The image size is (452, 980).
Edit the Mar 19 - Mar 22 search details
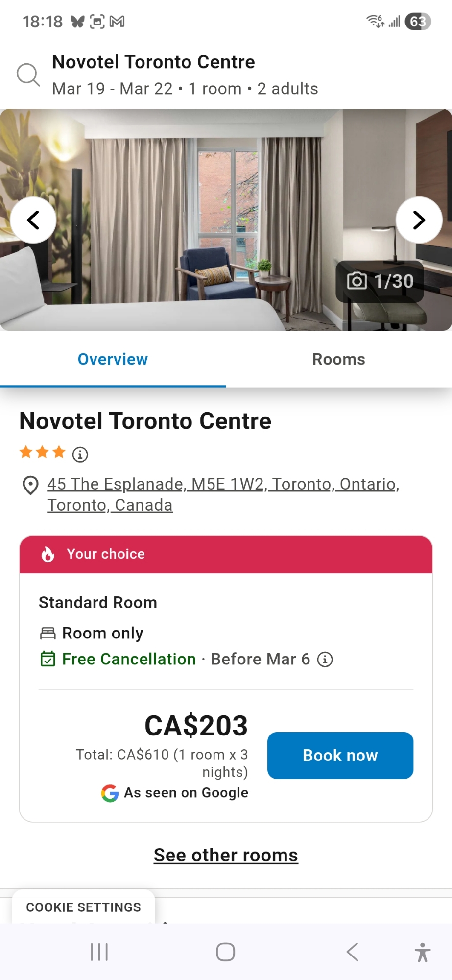tap(185, 89)
